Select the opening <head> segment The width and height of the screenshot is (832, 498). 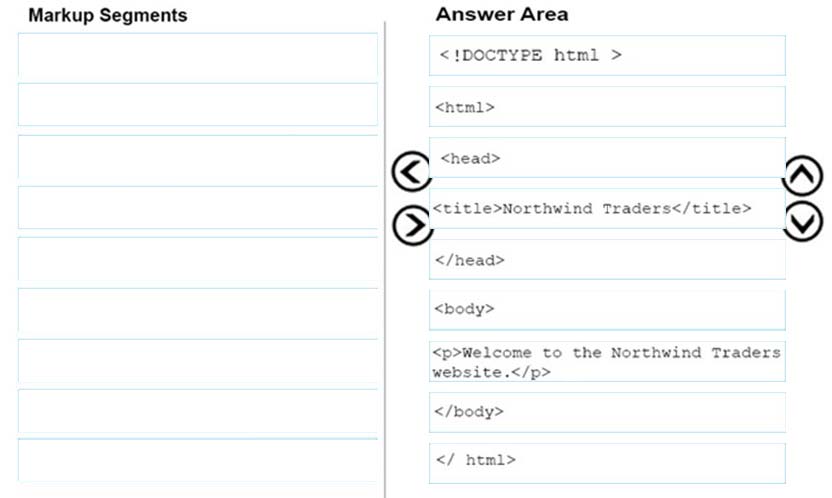pyautogui.click(x=607, y=158)
